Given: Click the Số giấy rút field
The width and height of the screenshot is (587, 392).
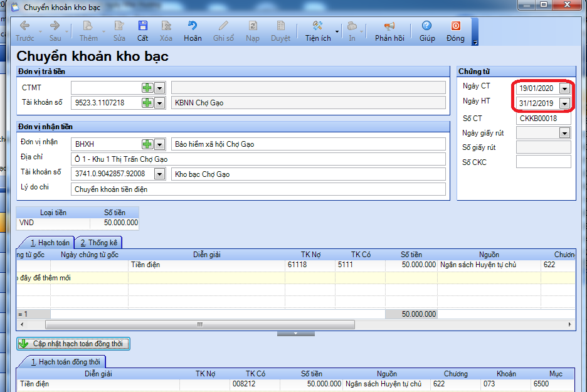Looking at the screenshot, I should (543, 147).
